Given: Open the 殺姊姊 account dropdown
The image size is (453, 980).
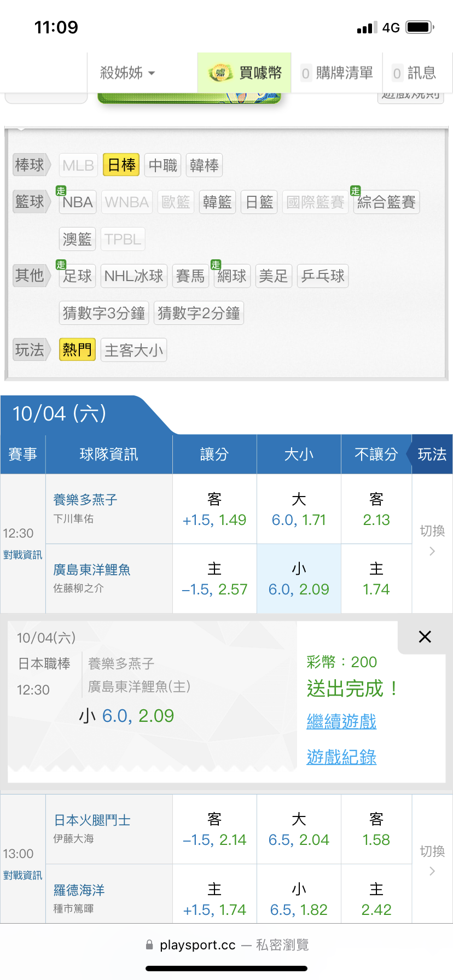Looking at the screenshot, I should click(127, 73).
